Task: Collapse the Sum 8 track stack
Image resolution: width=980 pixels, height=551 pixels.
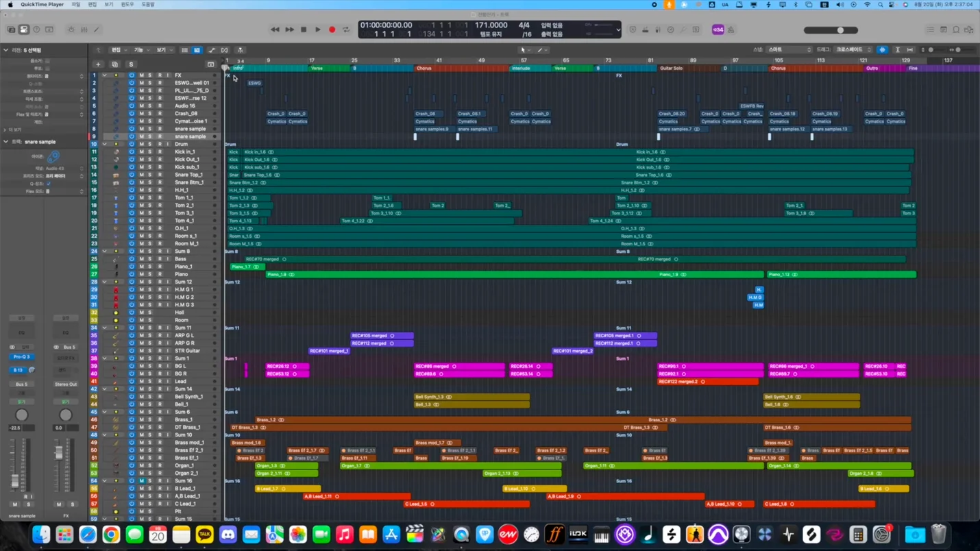Action: pos(104,252)
